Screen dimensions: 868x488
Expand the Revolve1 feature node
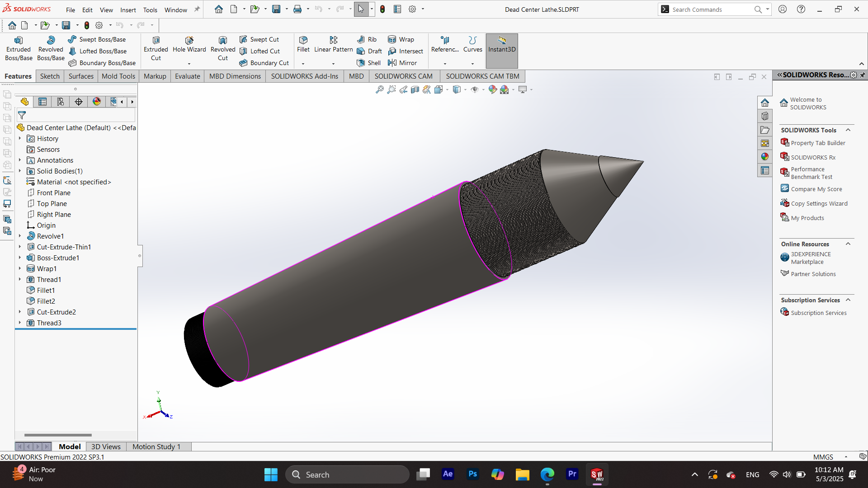[20, 236]
